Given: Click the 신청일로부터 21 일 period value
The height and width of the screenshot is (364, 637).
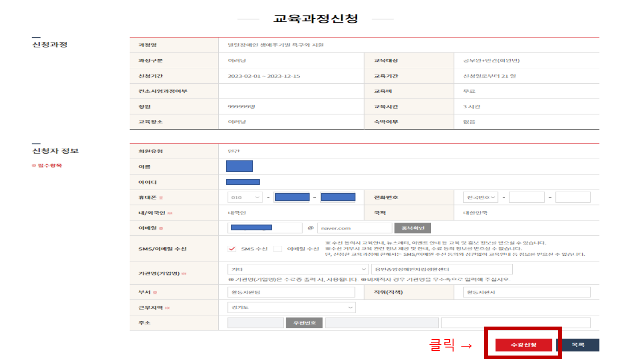Looking at the screenshot, I should [x=490, y=76].
